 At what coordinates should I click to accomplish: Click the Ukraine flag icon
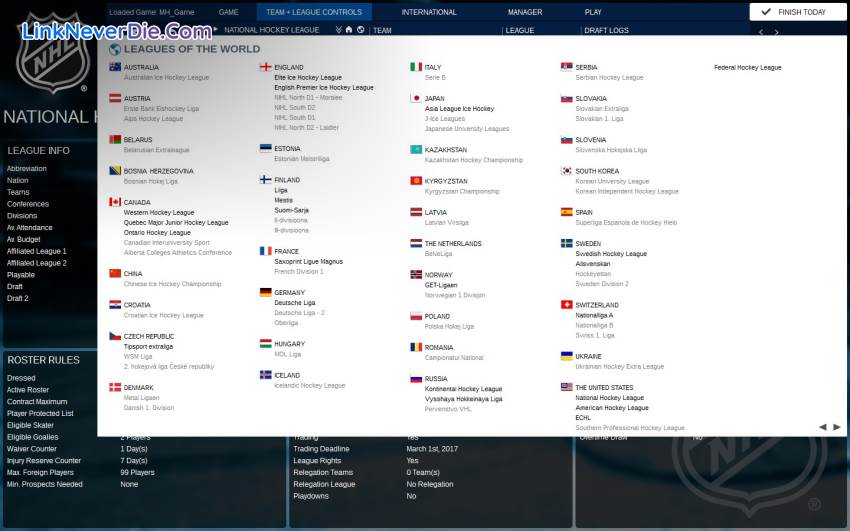[566, 356]
